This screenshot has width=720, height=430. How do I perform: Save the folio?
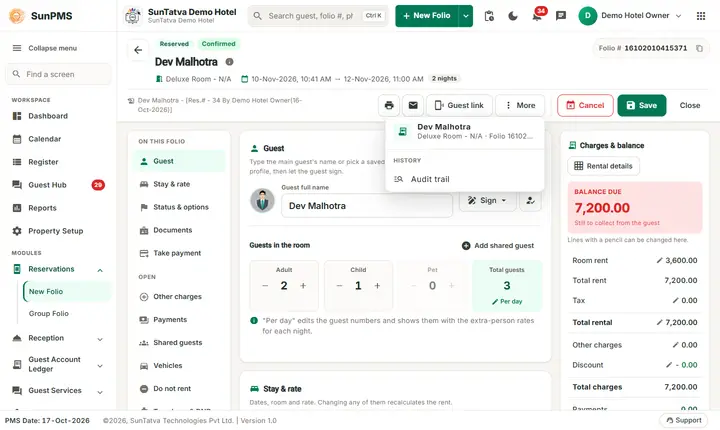click(x=641, y=105)
